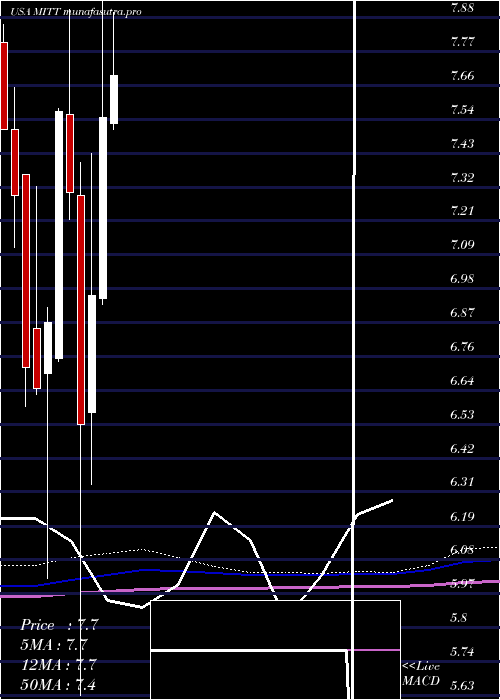Viewport: 500px width, 700px height.
Task: Select the 7.21 price axis label
Action: tap(462, 211)
